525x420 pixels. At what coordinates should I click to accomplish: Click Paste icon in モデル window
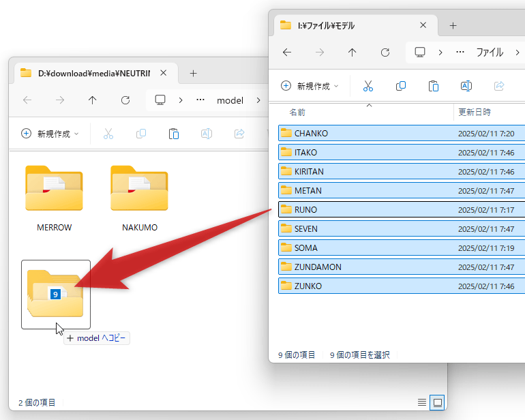434,86
